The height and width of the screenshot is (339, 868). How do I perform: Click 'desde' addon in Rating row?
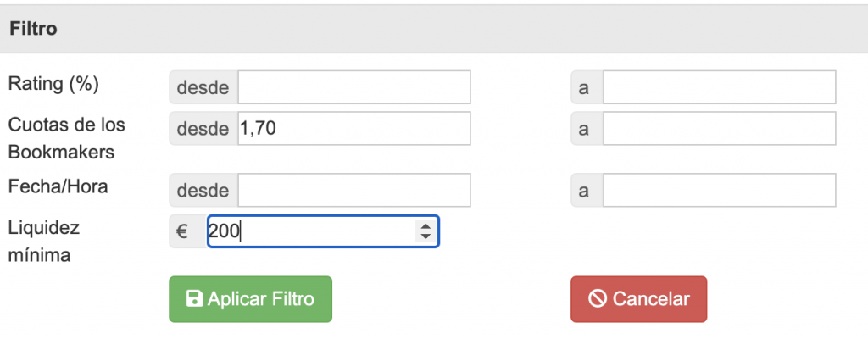click(203, 87)
